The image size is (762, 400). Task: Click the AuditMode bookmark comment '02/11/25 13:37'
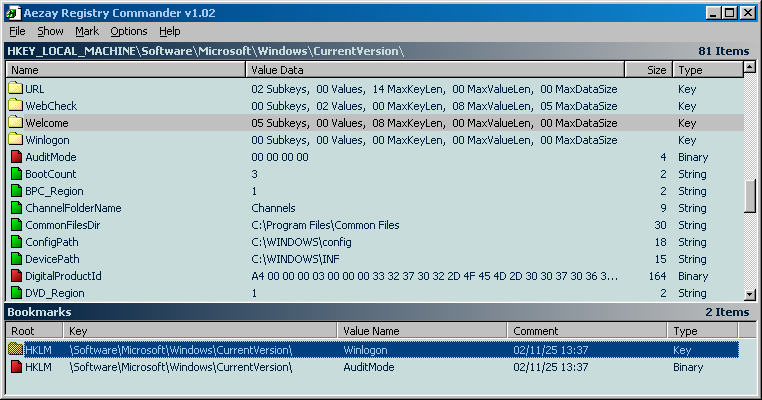pos(551,367)
